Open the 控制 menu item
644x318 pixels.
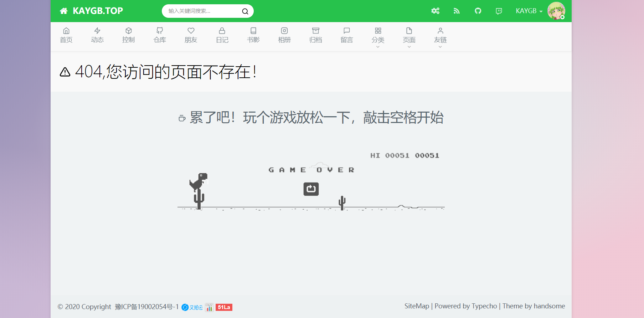(x=129, y=35)
